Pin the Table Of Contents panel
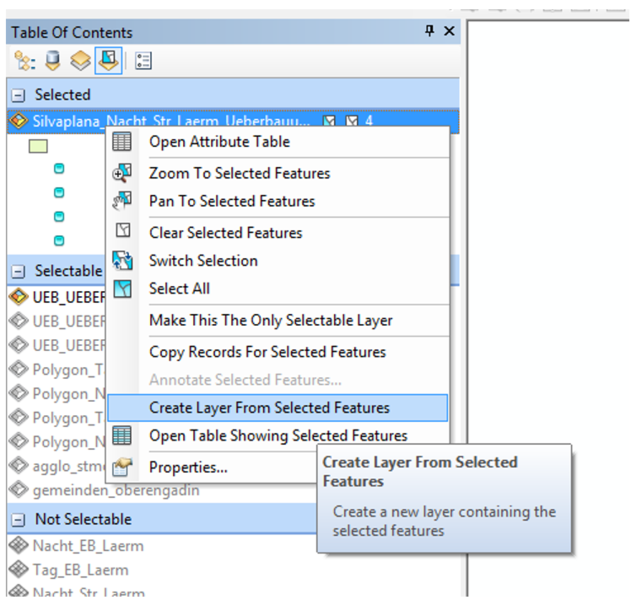 coord(430,31)
